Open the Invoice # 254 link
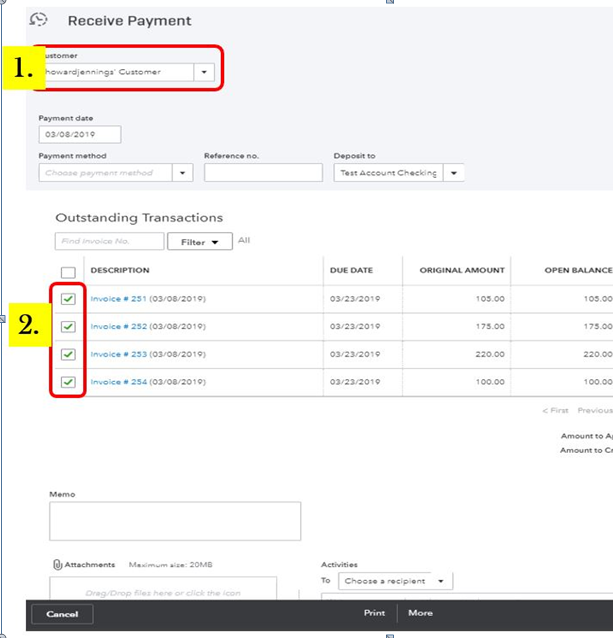613x638 pixels. pos(118,382)
